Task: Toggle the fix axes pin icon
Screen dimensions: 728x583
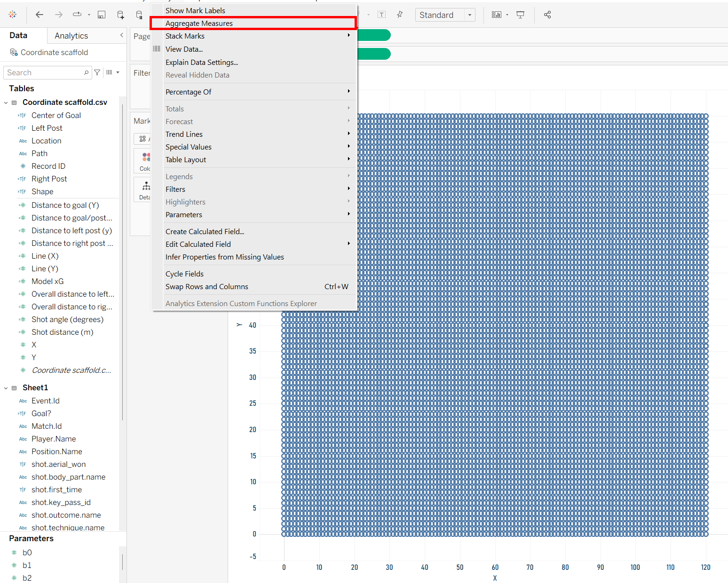Action: point(400,15)
